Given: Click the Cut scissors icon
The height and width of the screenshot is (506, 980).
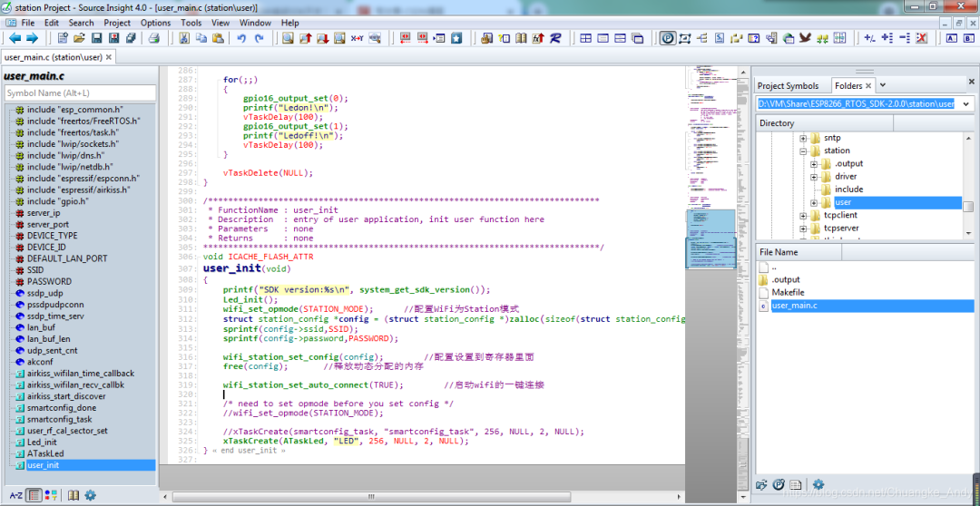Looking at the screenshot, I should [184, 38].
